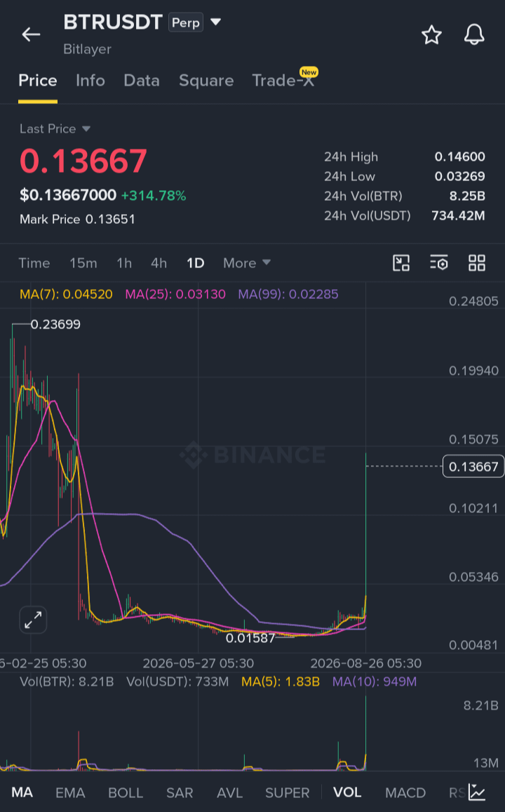Switch to the Data tab
Viewport: 505px width, 812px height.
click(x=142, y=81)
